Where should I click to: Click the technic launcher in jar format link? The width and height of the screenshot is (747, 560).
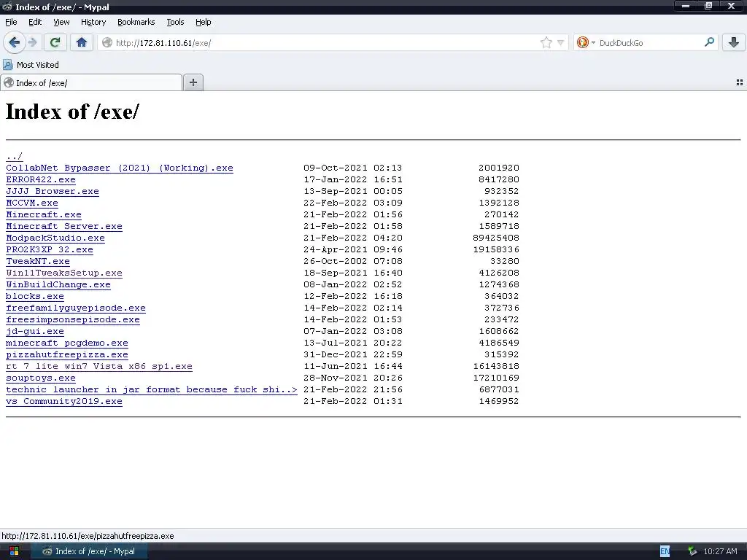coord(152,389)
